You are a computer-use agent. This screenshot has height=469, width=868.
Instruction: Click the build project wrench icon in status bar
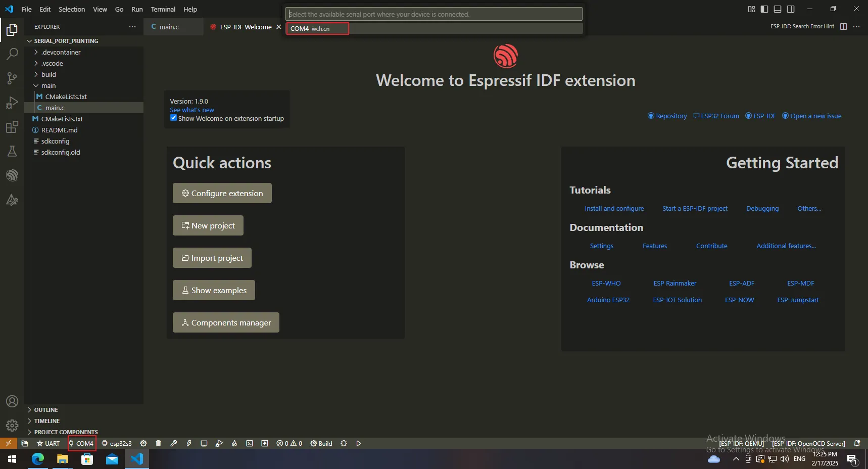click(174, 443)
